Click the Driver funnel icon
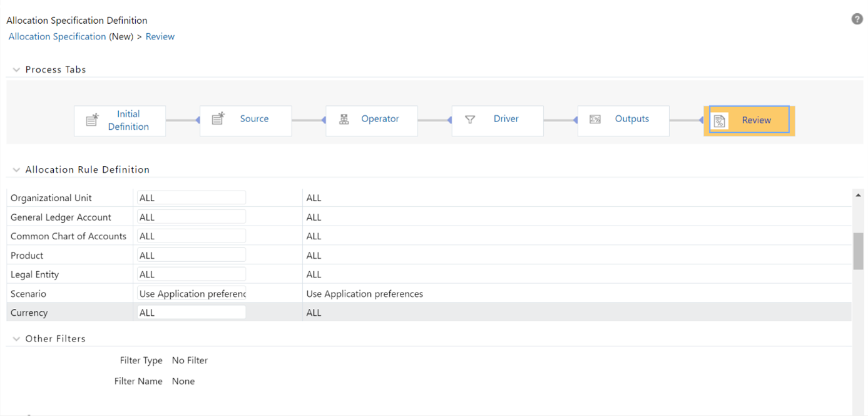 [469, 118]
